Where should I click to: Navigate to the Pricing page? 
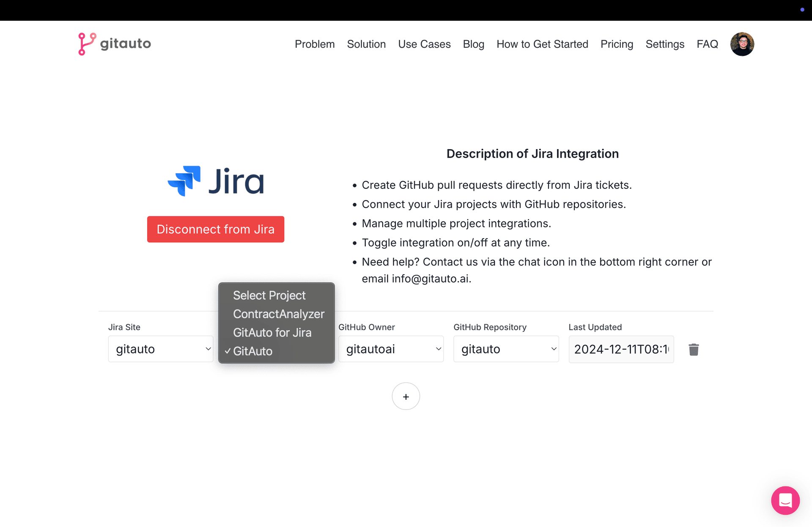(x=617, y=44)
